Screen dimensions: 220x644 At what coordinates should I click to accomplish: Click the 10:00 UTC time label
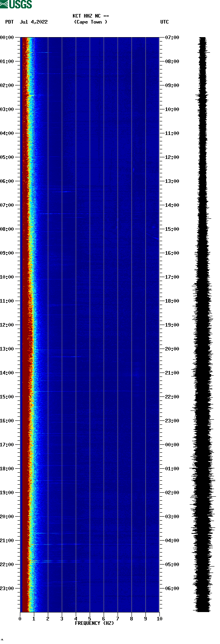click(172, 109)
